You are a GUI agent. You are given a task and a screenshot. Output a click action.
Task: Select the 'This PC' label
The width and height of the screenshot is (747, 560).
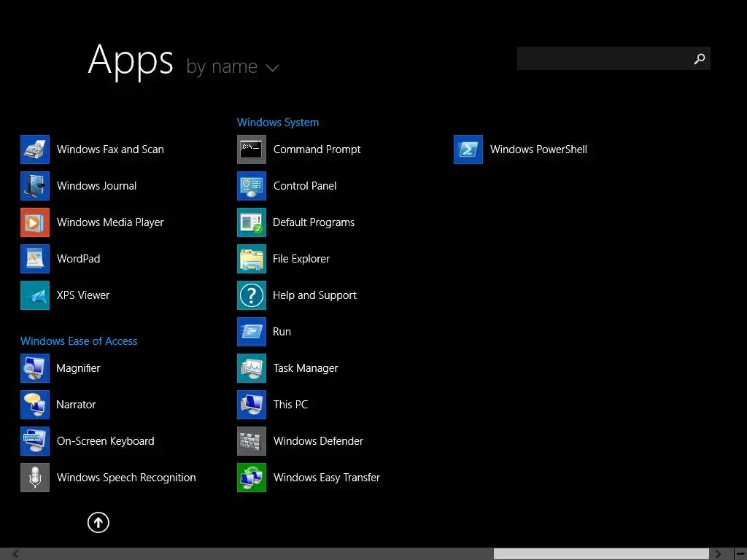[x=290, y=405]
